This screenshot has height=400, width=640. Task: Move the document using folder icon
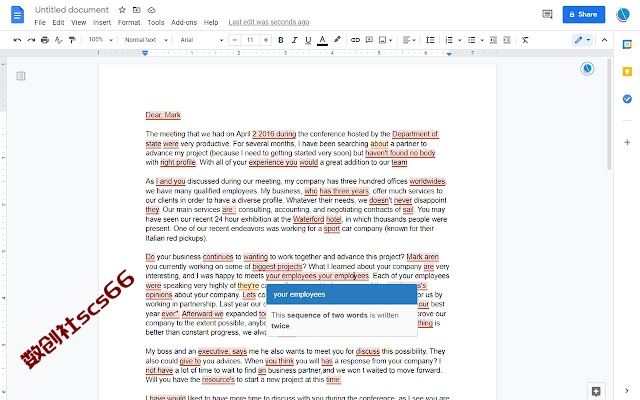[x=137, y=10]
